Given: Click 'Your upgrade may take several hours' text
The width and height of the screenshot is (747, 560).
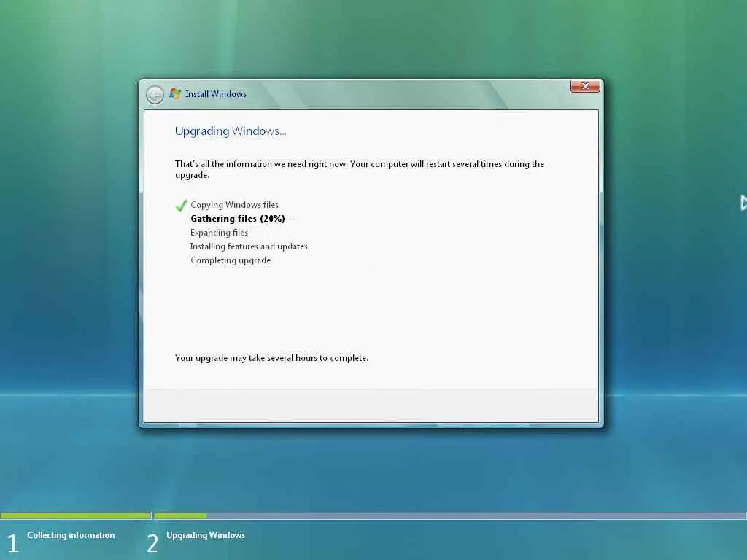Looking at the screenshot, I should (271, 357).
